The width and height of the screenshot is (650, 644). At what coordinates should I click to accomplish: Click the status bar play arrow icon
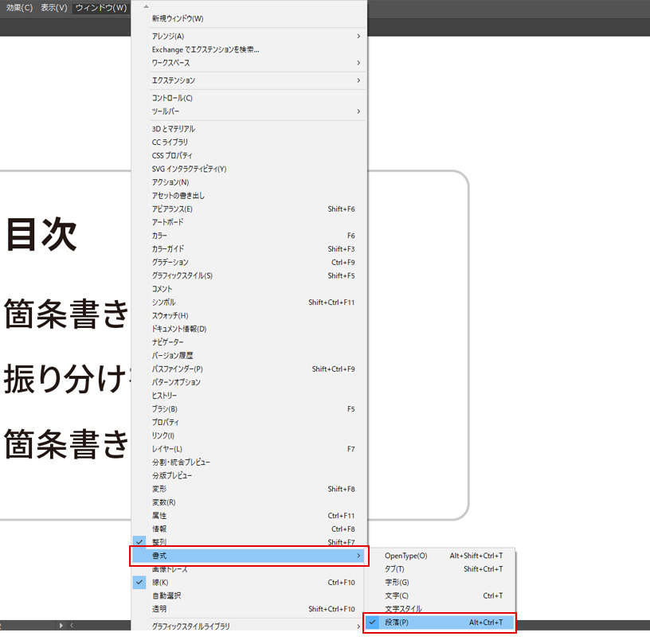click(61, 626)
